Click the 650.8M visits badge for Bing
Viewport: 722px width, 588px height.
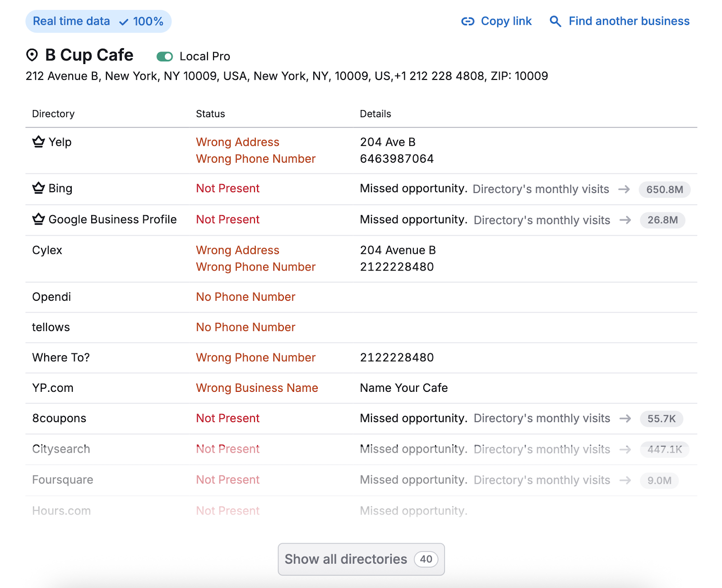(x=664, y=189)
